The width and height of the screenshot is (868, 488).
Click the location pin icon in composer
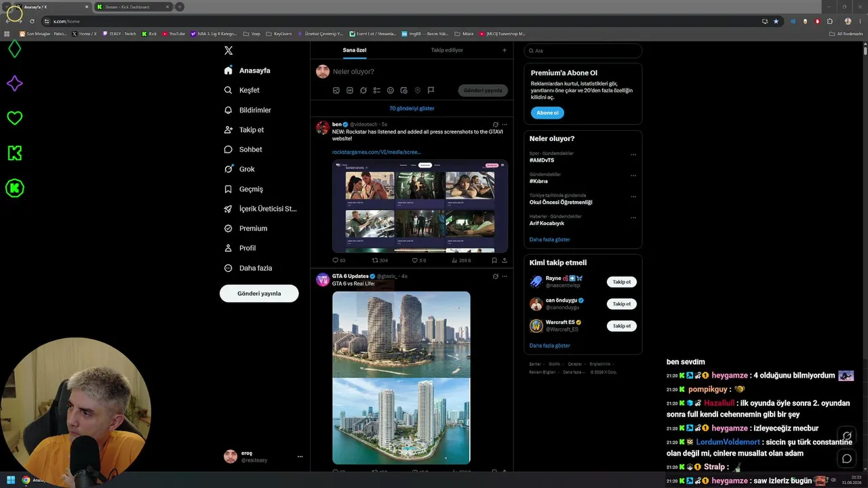click(418, 90)
